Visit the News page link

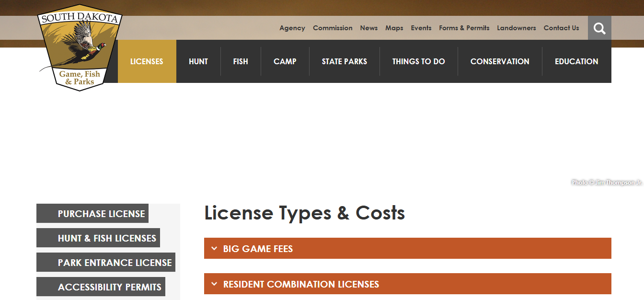coord(369,28)
